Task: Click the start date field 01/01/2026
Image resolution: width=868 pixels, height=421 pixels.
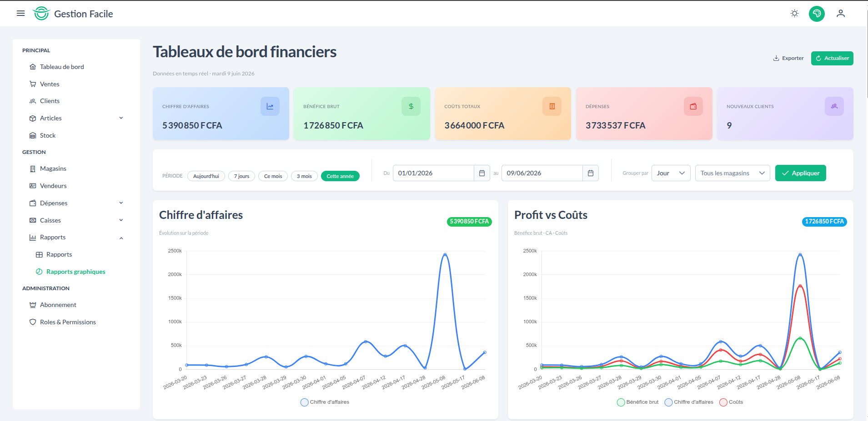Action: (x=433, y=173)
